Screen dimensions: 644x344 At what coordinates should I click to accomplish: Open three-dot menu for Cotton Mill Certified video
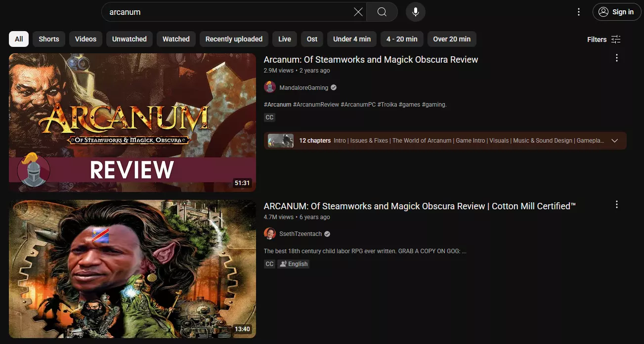click(616, 205)
